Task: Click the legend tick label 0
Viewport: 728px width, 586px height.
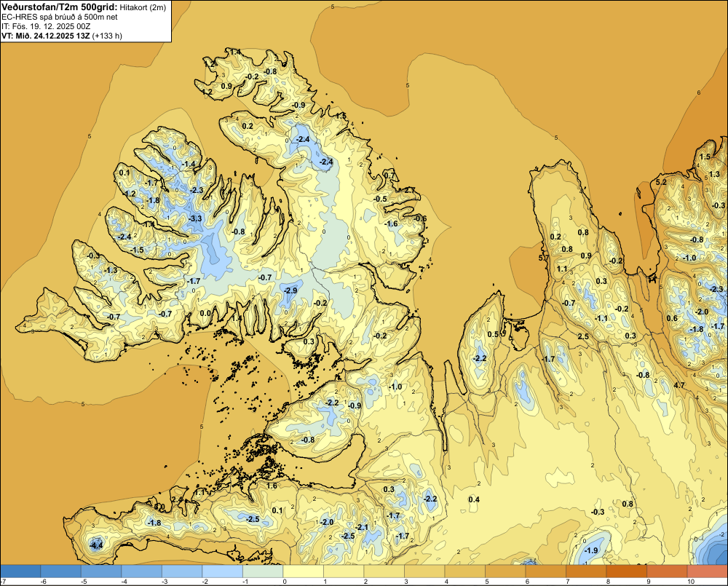Action: (285, 582)
